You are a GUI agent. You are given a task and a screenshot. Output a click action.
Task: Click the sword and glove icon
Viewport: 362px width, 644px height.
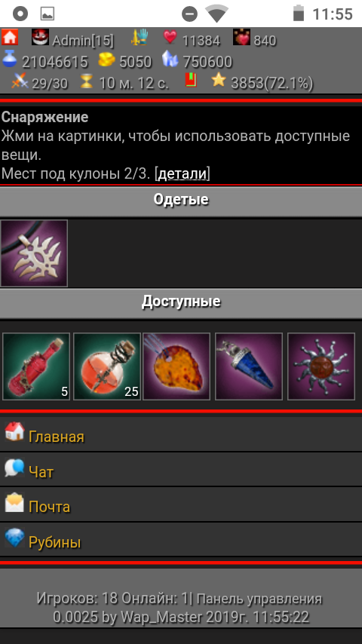(x=140, y=38)
